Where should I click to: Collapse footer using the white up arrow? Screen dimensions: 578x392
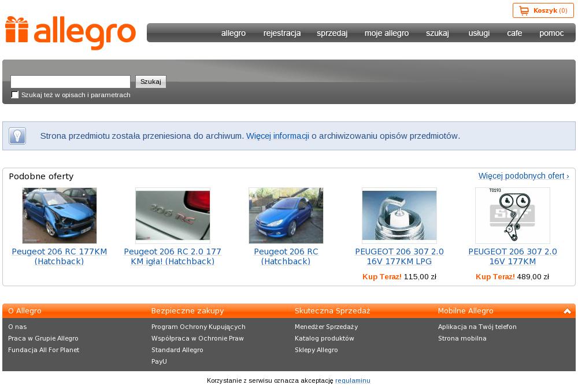click(567, 311)
